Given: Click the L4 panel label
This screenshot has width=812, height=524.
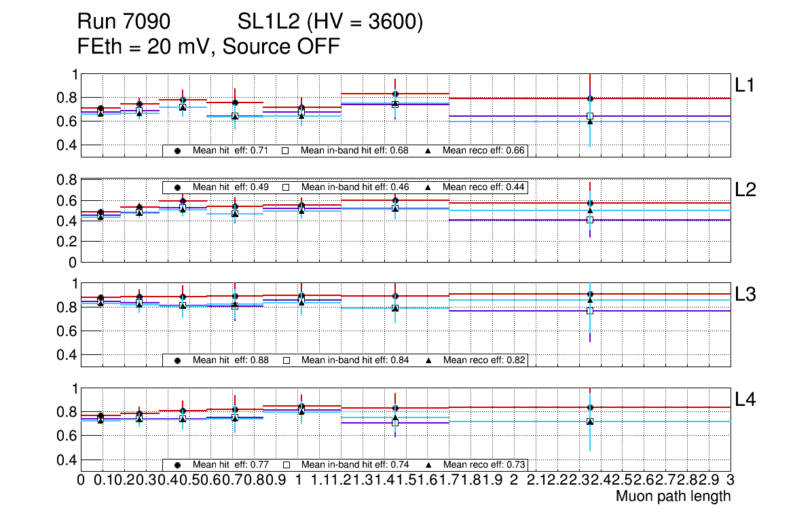Looking at the screenshot, I should point(745,400).
